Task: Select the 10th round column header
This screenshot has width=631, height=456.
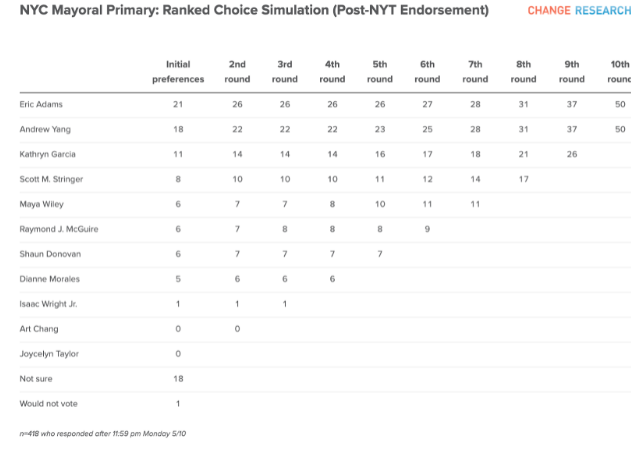Action: [x=620, y=71]
